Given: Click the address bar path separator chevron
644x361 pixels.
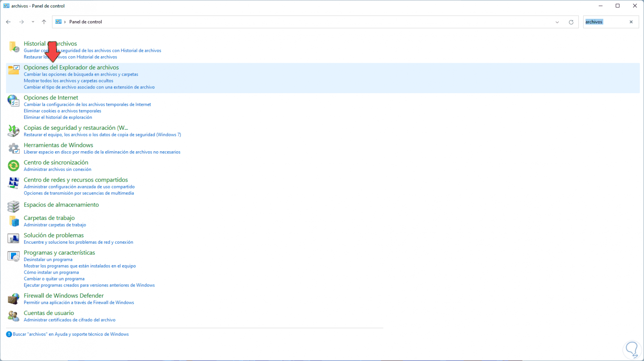Looking at the screenshot, I should pos(65,22).
